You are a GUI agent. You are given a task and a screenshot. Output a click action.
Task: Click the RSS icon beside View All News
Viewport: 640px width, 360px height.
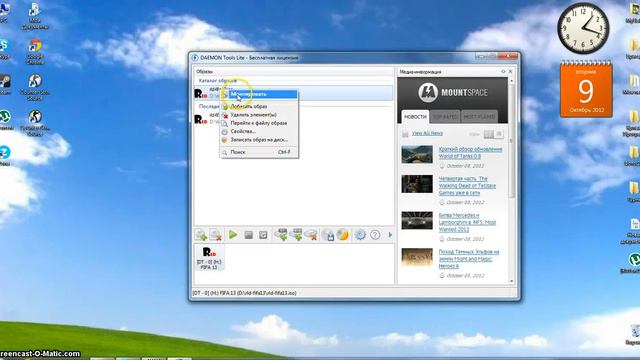coord(405,134)
